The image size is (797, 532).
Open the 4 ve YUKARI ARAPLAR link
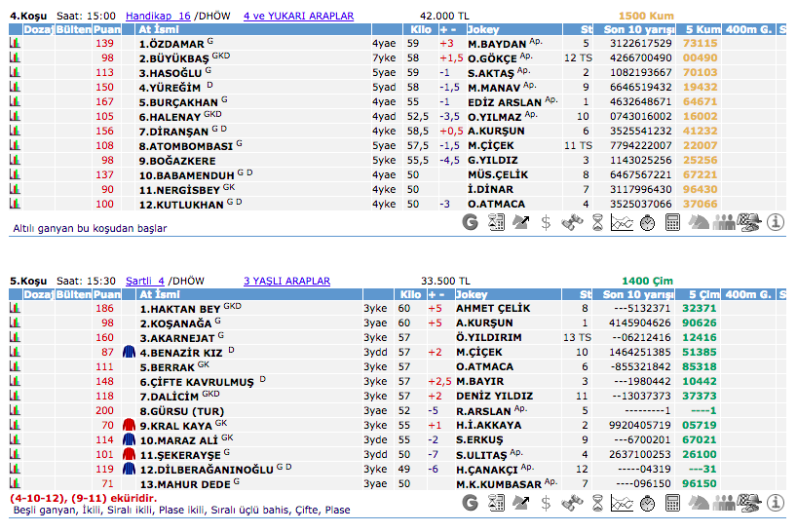(298, 17)
